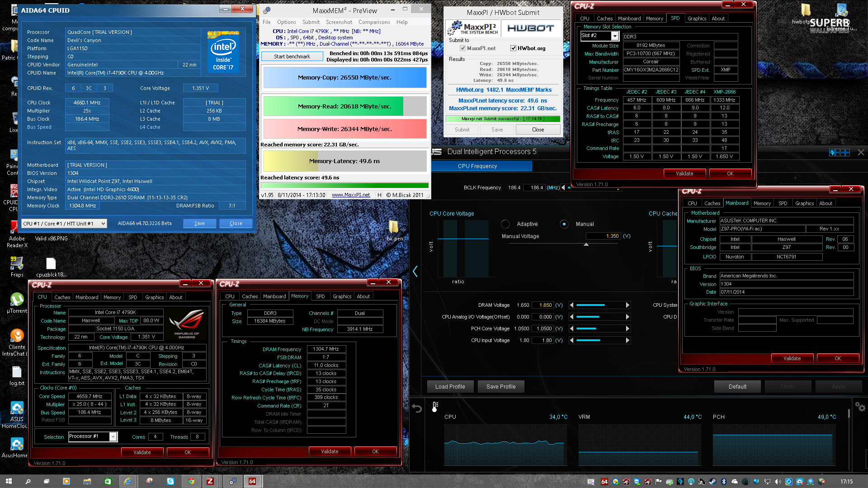Open the settings gears icon in ASUS DIP5
The image size is (868, 488).
tap(860, 407)
